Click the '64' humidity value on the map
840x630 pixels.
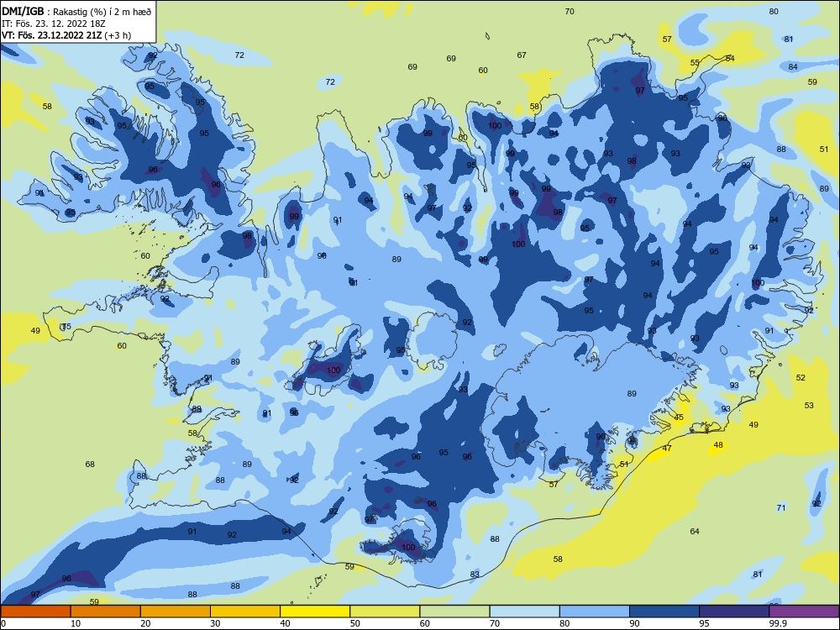point(695,532)
